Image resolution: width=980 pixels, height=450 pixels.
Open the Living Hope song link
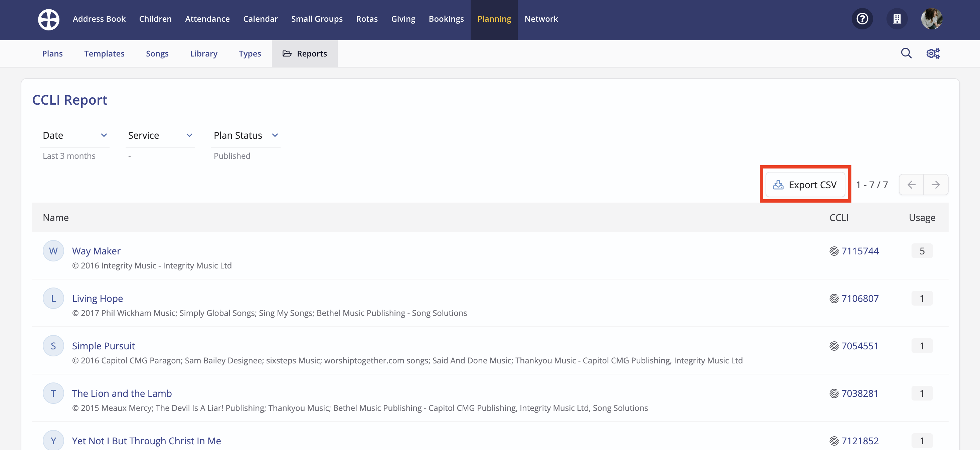point(98,299)
